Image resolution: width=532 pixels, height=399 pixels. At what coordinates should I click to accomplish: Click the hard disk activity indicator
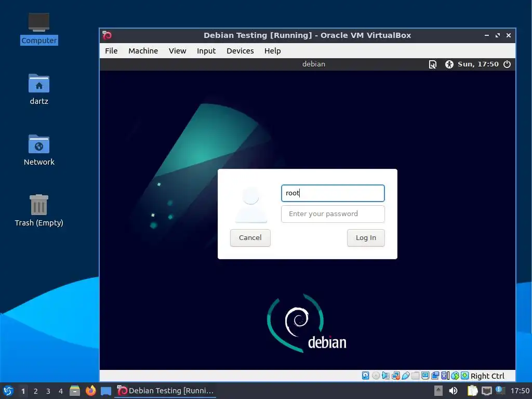[x=365, y=376]
